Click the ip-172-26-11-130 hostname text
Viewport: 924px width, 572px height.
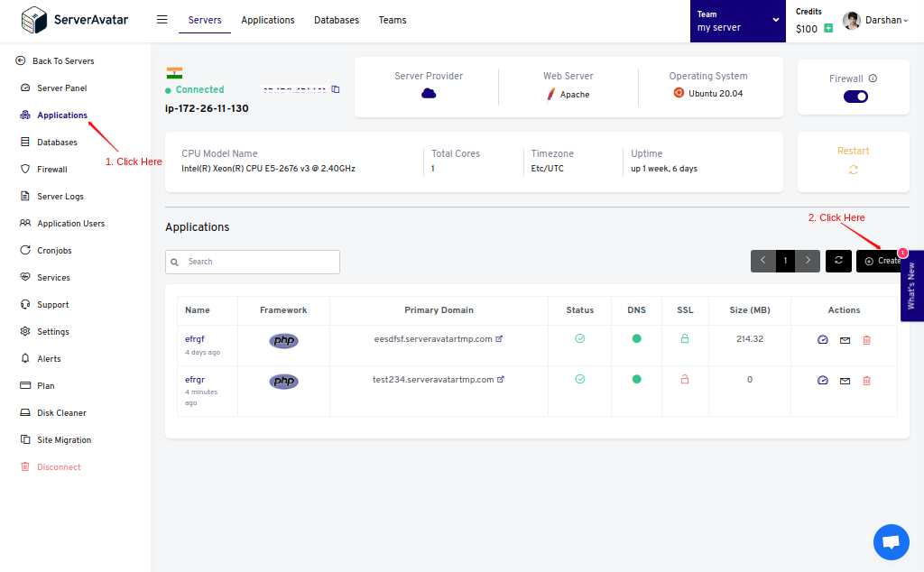[207, 108]
